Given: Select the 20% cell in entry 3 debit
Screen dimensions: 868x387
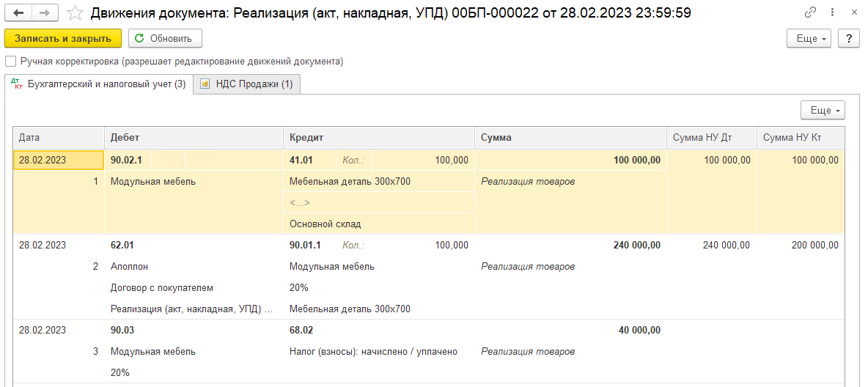Looking at the screenshot, I should pyautogui.click(x=194, y=372).
